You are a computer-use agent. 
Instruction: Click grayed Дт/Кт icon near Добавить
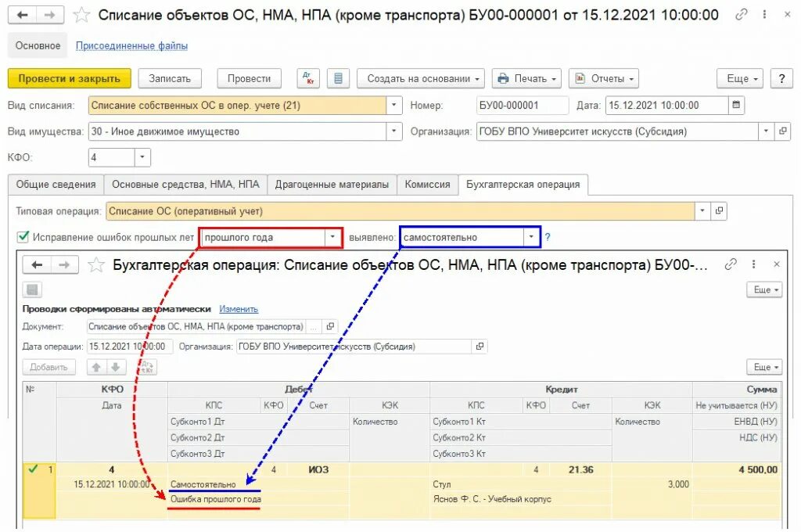click(x=146, y=367)
